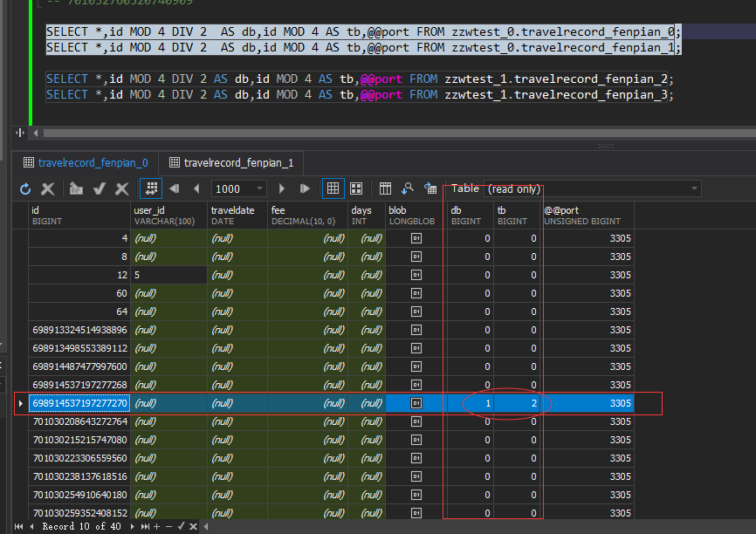
Task: Jump to last record in navigator
Action: 145,527
